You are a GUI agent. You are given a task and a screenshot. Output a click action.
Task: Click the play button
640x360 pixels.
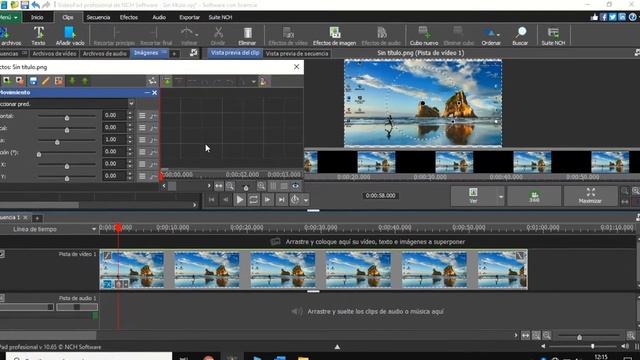pyautogui.click(x=240, y=200)
